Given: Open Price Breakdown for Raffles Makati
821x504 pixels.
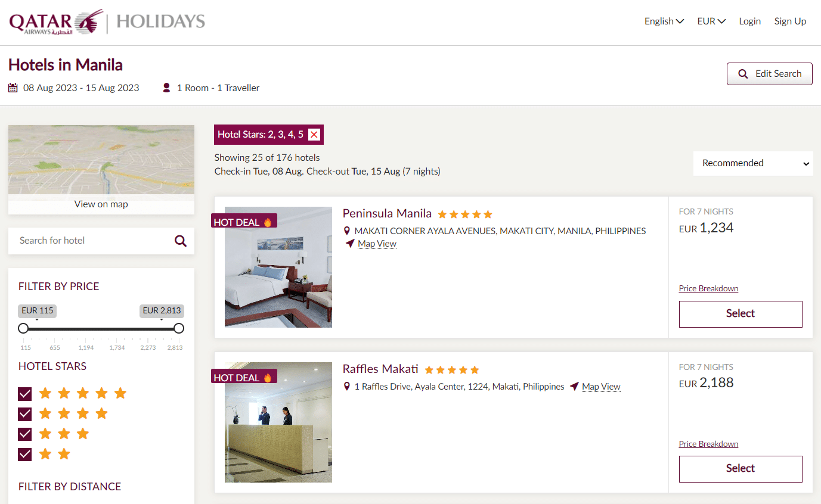Looking at the screenshot, I should [708, 444].
